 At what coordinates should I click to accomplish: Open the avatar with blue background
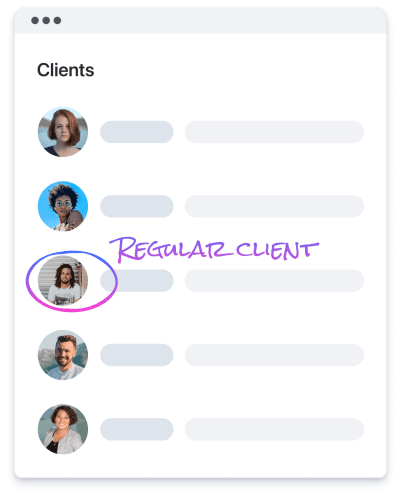click(63, 206)
